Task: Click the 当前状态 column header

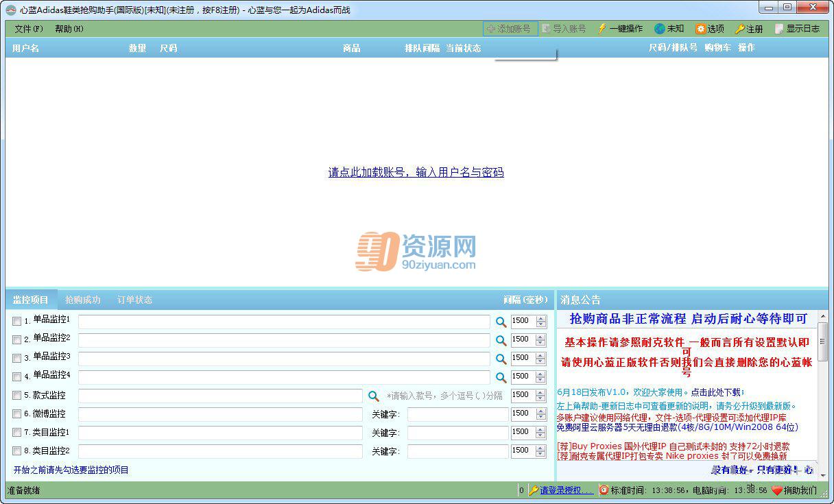Action: (x=463, y=48)
